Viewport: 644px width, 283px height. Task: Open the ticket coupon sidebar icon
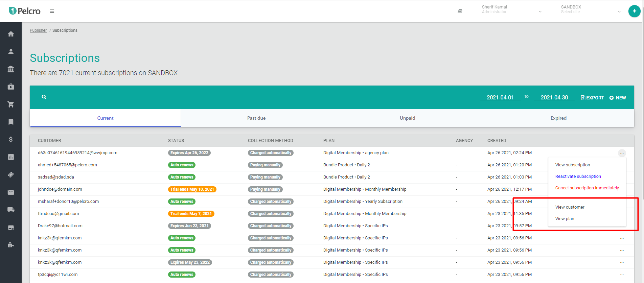[x=11, y=174]
